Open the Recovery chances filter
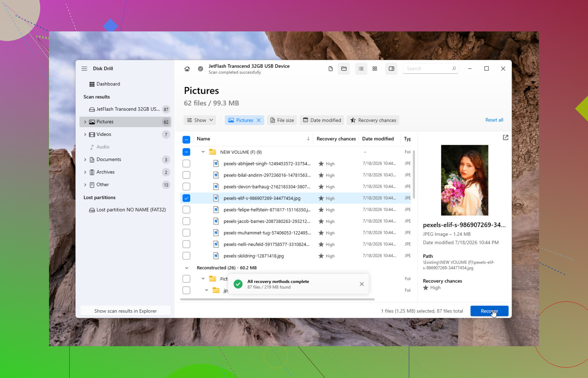The image size is (588, 378). pyautogui.click(x=373, y=120)
